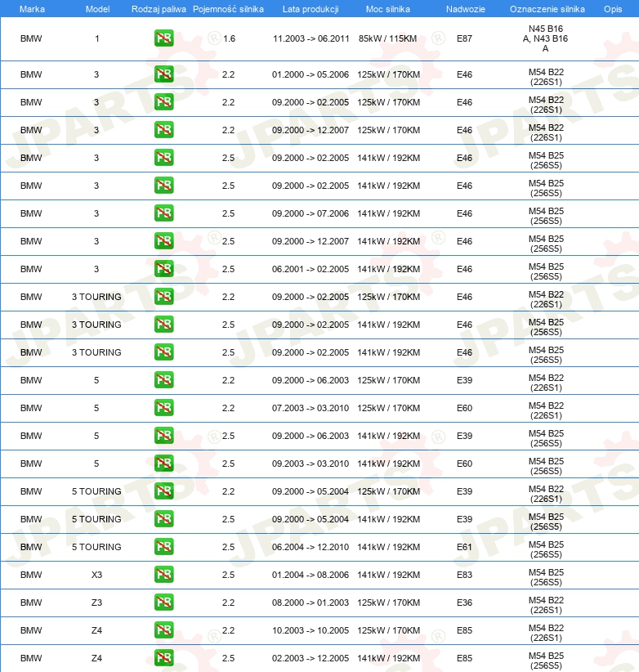This screenshot has width=639, height=672.
Task: Select the 'E85' cell in the Z4 2.5 row
Action: 465,658
